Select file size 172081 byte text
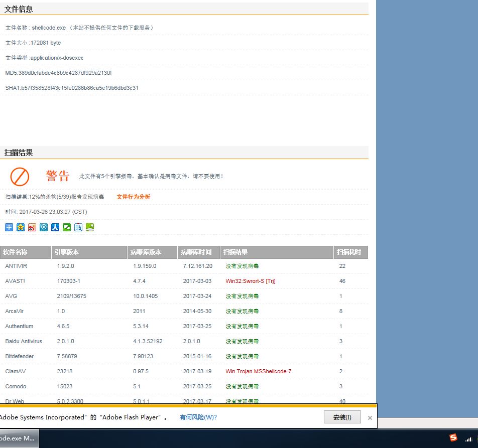 45,43
